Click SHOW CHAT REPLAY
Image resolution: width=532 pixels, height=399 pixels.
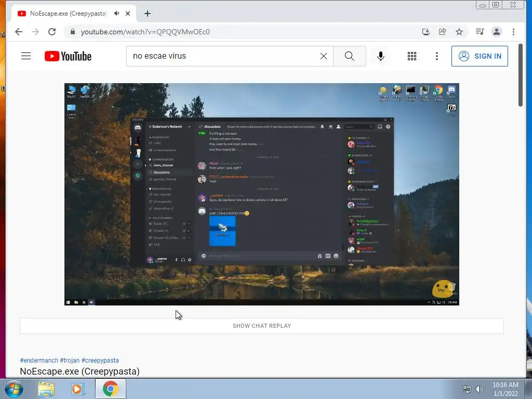[262, 326]
